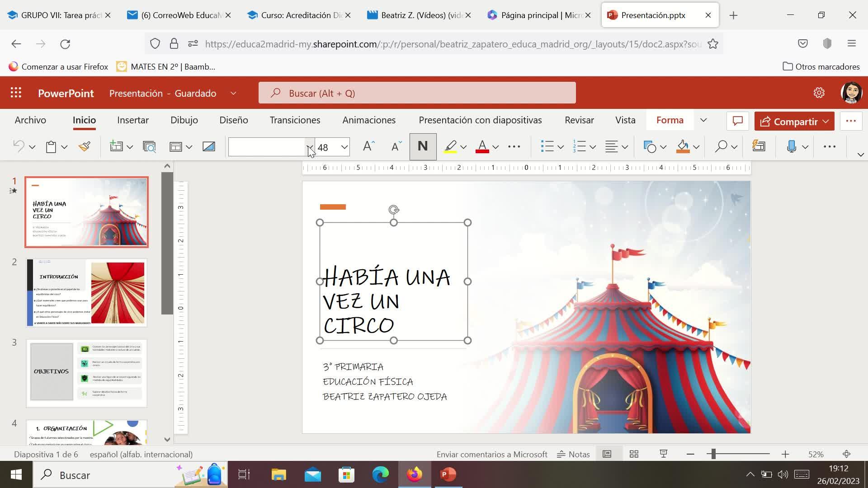
Task: Open the comments pane icon
Action: tap(737, 121)
